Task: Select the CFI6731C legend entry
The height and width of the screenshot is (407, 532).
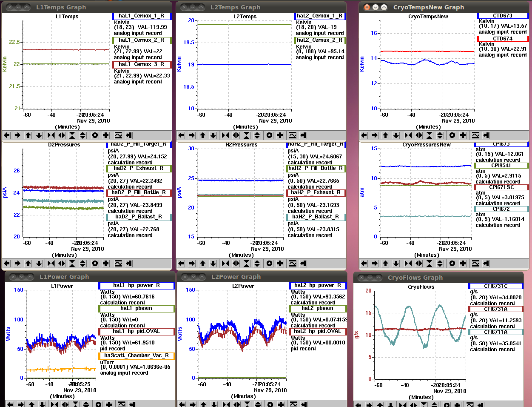Action: [496, 287]
